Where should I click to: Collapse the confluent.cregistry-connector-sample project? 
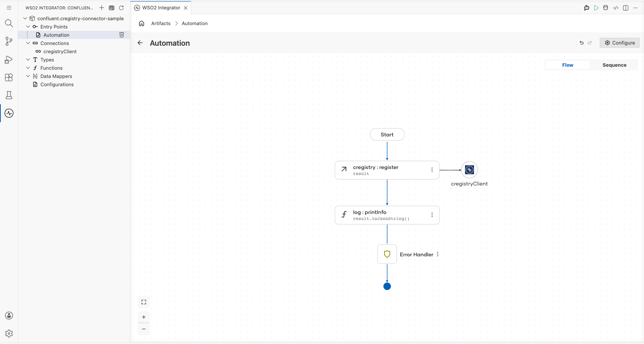(x=25, y=18)
